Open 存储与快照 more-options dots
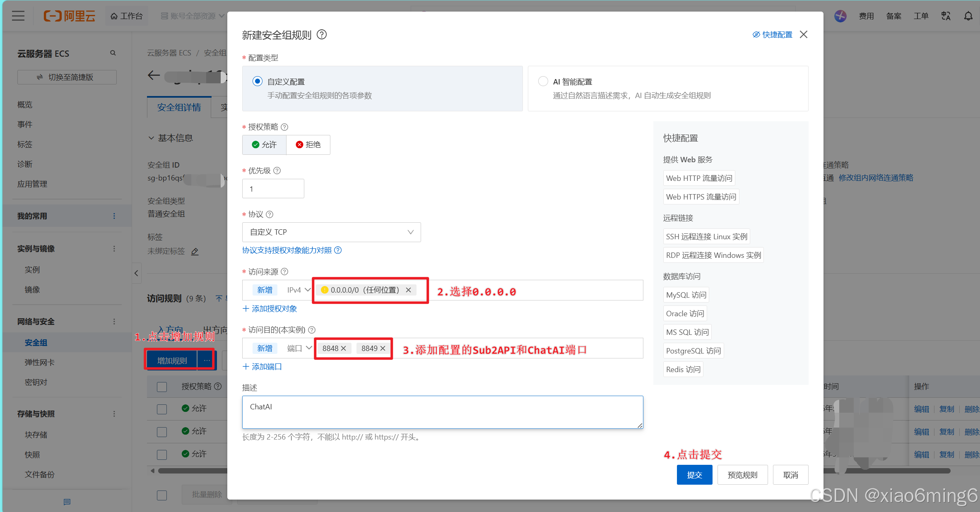 coord(114,414)
